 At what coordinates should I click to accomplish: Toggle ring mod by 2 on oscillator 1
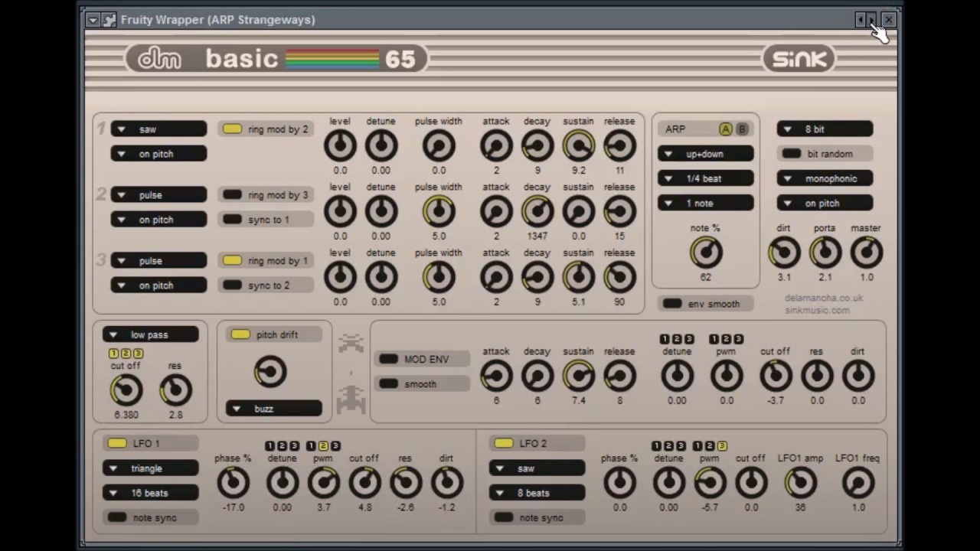[266, 129]
